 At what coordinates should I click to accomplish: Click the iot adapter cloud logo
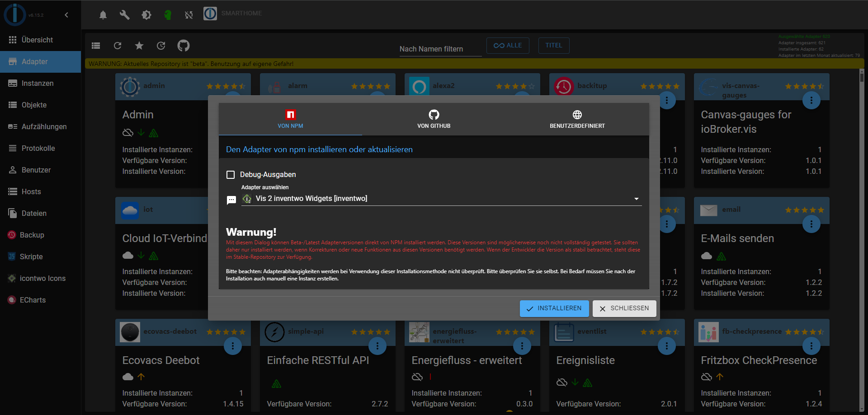[x=130, y=210]
